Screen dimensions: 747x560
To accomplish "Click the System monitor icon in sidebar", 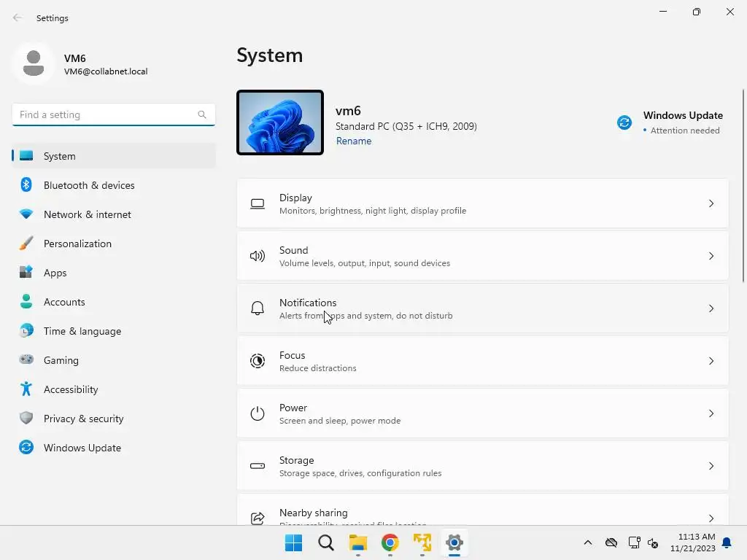I will 26,156.
